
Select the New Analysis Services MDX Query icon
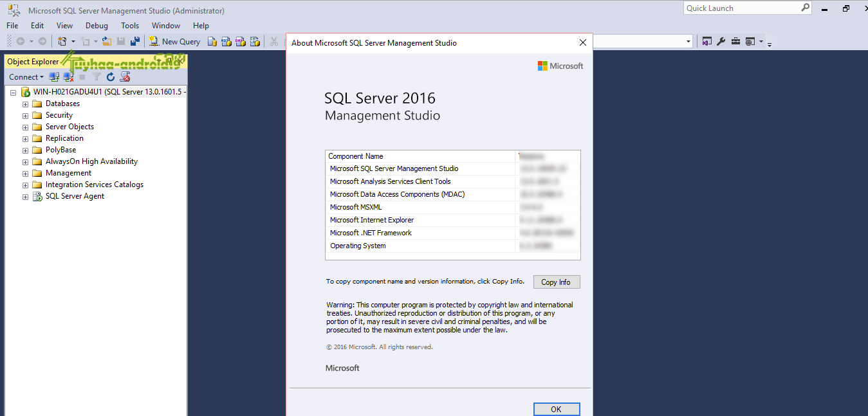pyautogui.click(x=227, y=41)
